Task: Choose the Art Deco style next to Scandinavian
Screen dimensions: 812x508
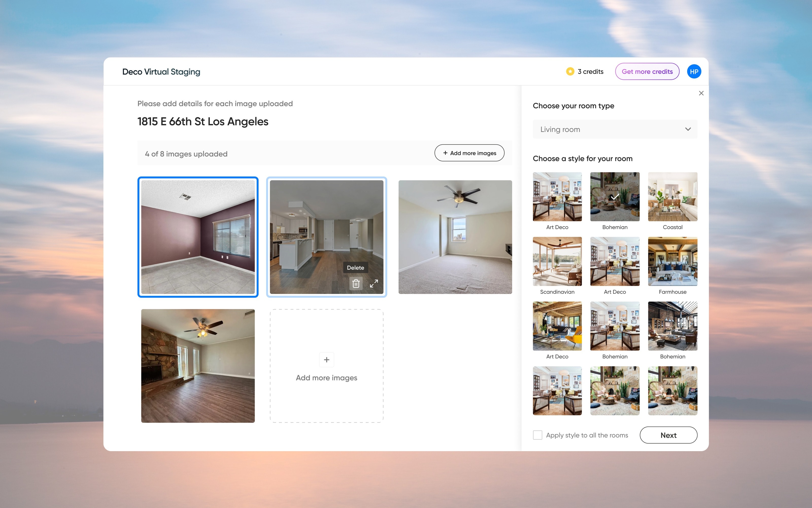Action: 615,261
